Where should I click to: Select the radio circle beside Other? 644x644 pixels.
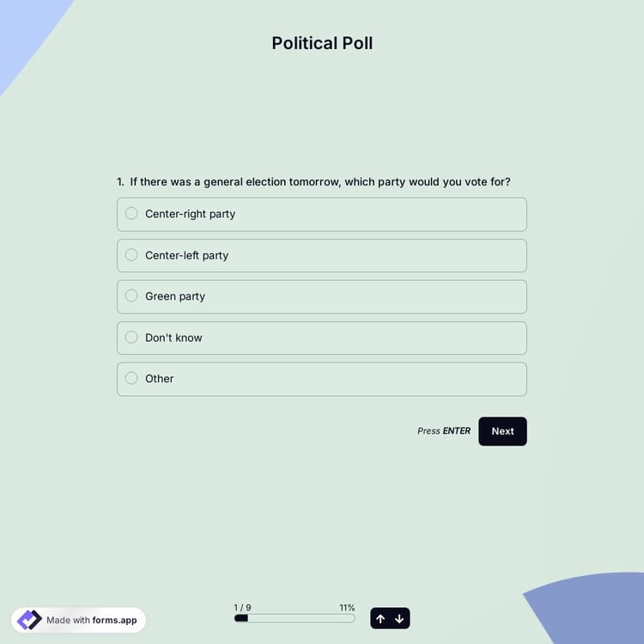pos(131,379)
